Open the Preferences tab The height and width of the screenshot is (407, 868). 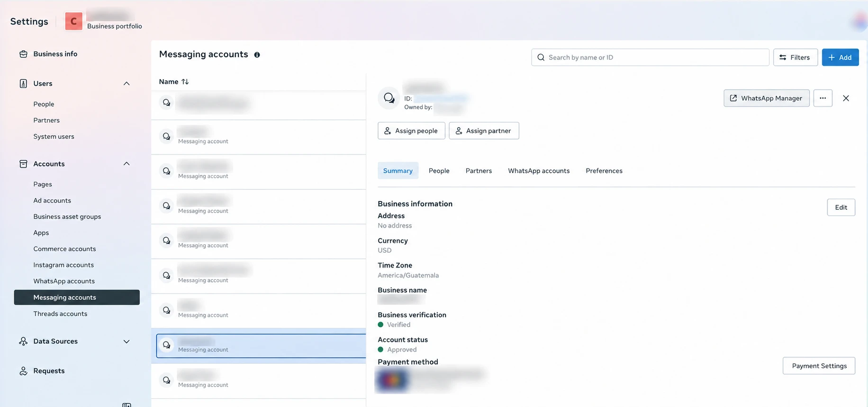pos(604,171)
